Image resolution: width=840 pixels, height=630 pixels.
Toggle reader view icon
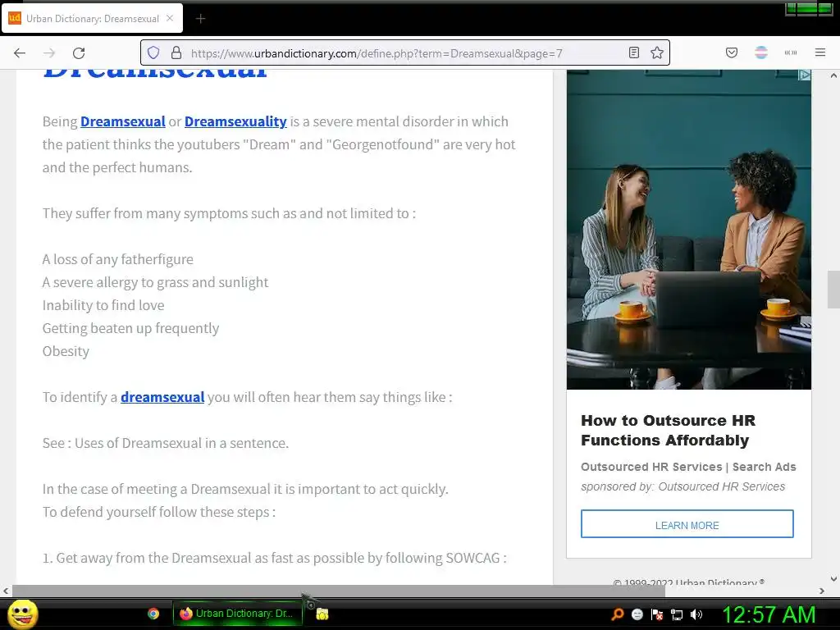point(634,52)
